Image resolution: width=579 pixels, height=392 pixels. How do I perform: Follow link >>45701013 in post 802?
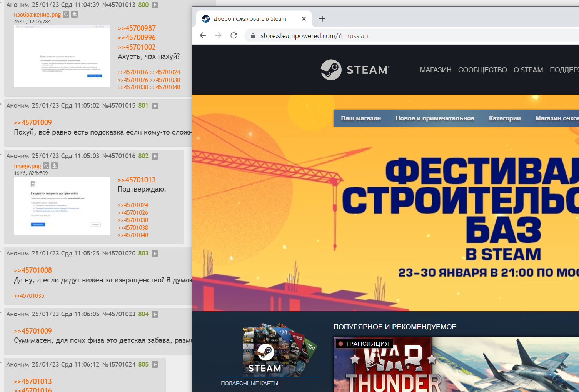137,180
